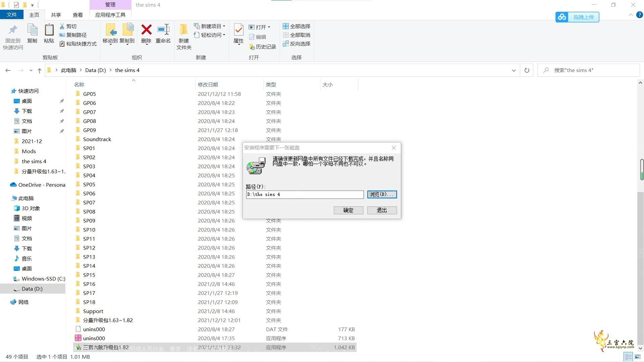Click This PC in the address breadcrumb

[69, 70]
